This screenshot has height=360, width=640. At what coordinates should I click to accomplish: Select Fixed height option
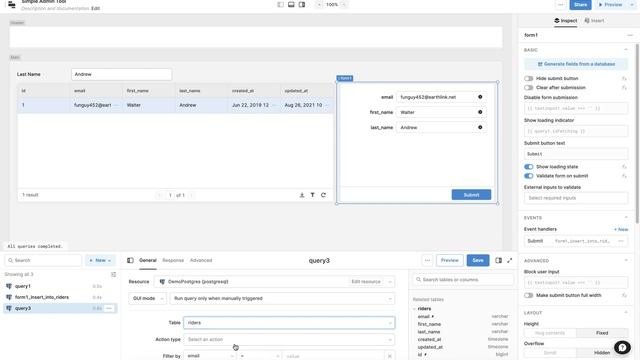[x=602, y=333]
